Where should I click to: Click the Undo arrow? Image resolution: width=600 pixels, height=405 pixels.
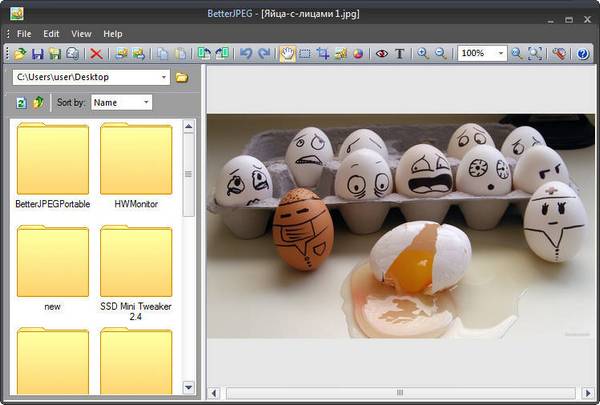coord(247,54)
